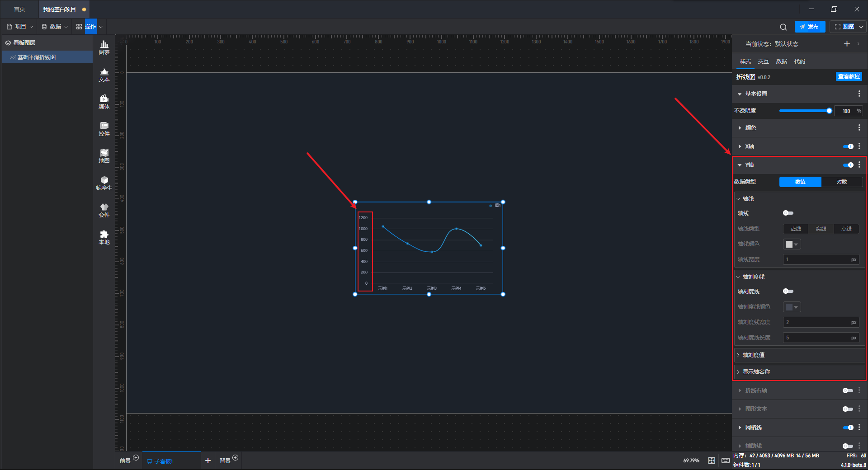Open the 操作 operations menu
This screenshot has height=470, width=868.
tap(90, 27)
